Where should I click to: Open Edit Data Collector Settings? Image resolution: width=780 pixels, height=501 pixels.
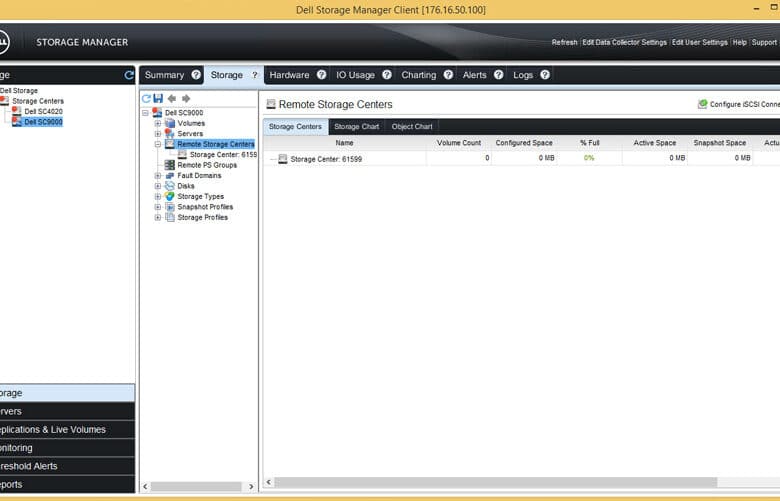click(x=624, y=42)
